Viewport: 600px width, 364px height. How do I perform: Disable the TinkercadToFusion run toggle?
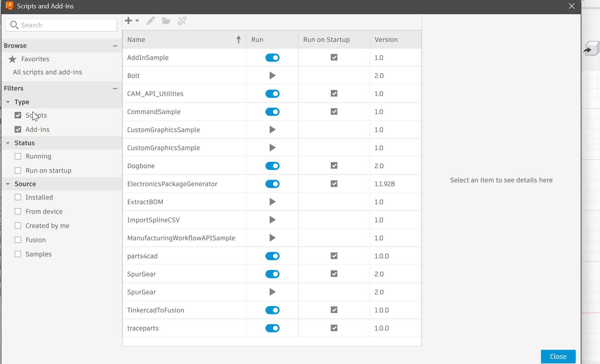pyautogui.click(x=272, y=310)
